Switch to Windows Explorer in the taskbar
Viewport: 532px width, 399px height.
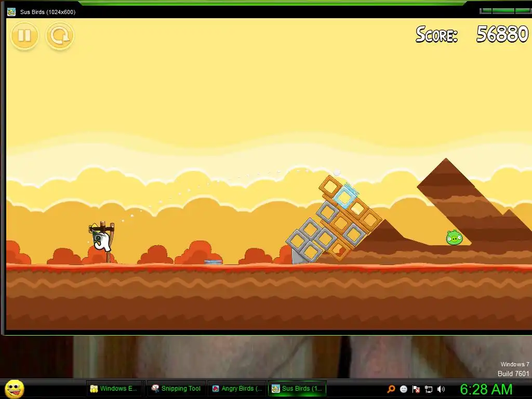click(x=114, y=389)
